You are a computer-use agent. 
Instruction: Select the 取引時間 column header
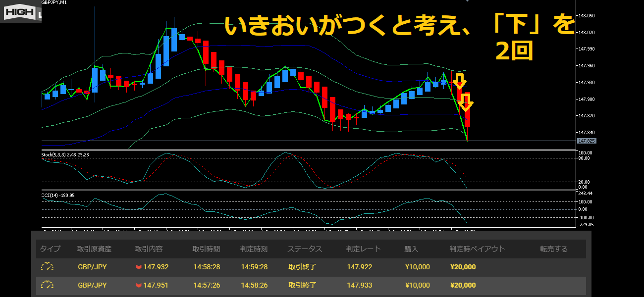206,249
